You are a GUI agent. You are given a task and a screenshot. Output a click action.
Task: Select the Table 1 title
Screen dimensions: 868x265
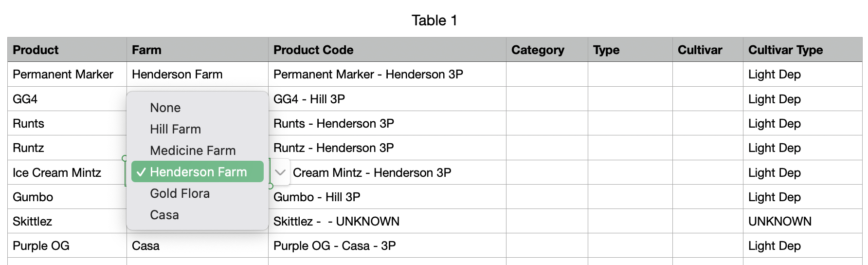[x=434, y=20]
